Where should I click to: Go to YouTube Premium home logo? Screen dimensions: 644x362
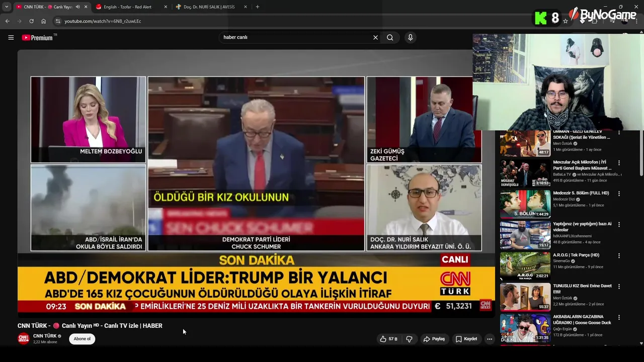pos(39,37)
